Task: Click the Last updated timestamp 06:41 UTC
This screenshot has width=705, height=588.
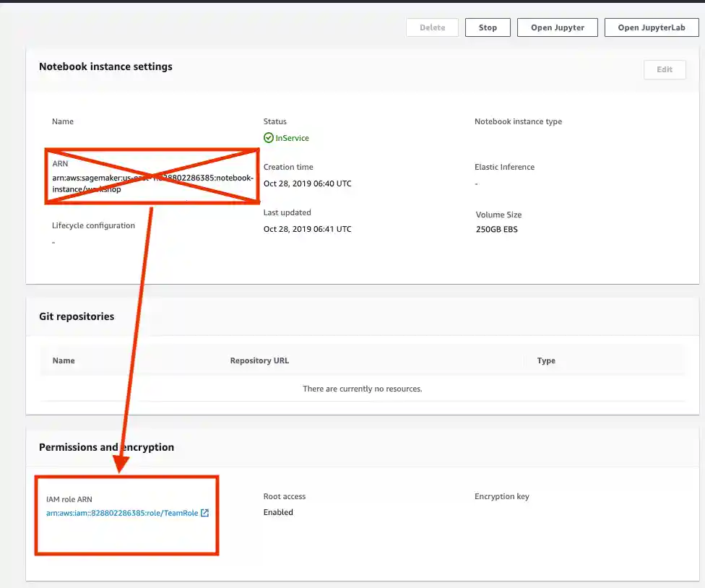Action: tap(307, 229)
